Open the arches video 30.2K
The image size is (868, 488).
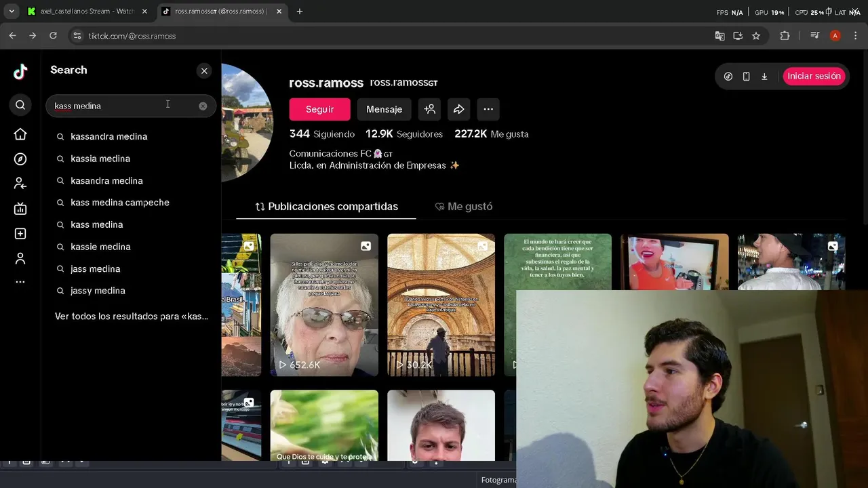tap(441, 305)
